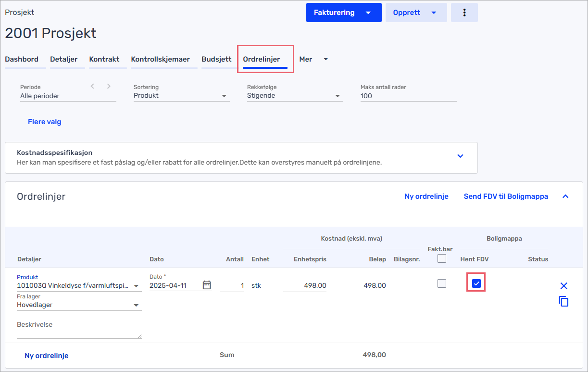Viewport: 588px width, 372px height.
Task: Click the Enhetspris field showing 498,00
Action: point(305,285)
